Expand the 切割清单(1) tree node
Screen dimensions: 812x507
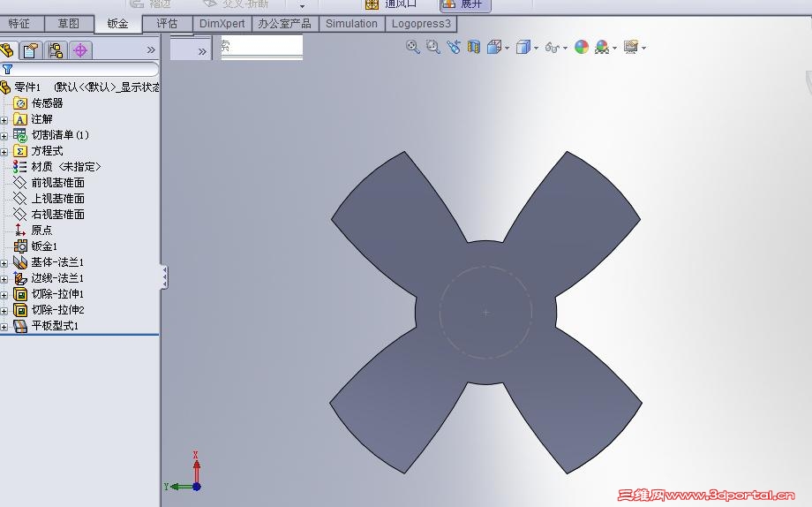click(x=4, y=136)
